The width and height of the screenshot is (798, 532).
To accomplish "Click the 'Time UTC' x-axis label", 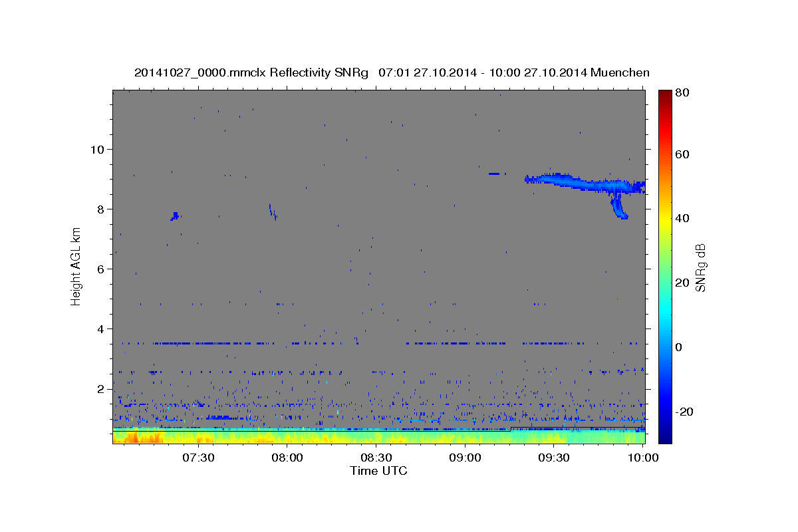I will pos(378,471).
